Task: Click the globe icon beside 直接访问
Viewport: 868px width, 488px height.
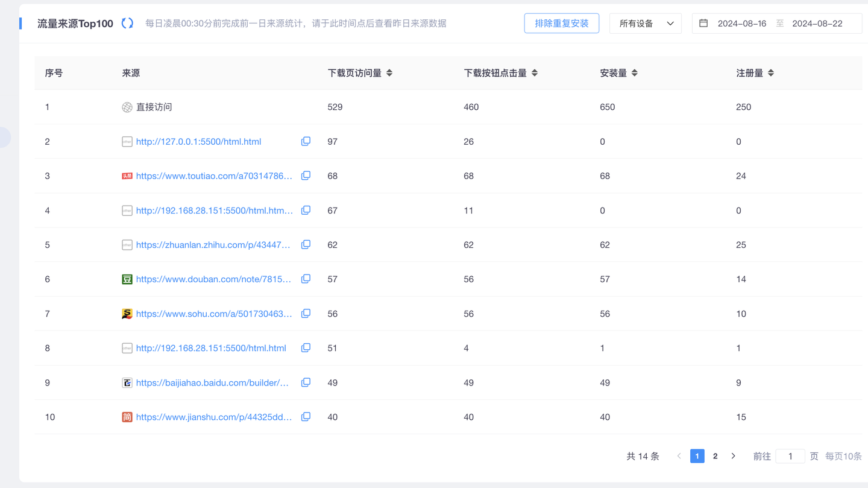Action: pos(127,107)
